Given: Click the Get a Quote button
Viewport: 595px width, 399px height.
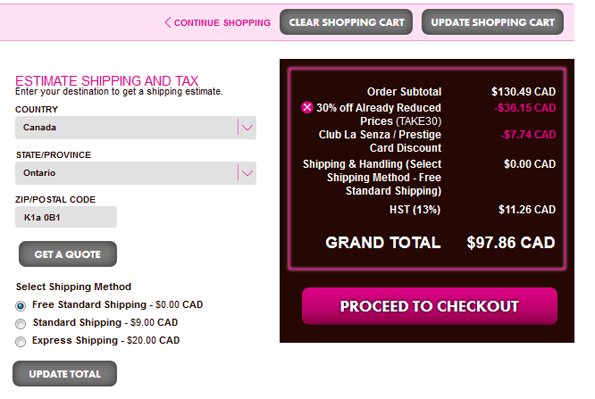Looking at the screenshot, I should point(68,254).
